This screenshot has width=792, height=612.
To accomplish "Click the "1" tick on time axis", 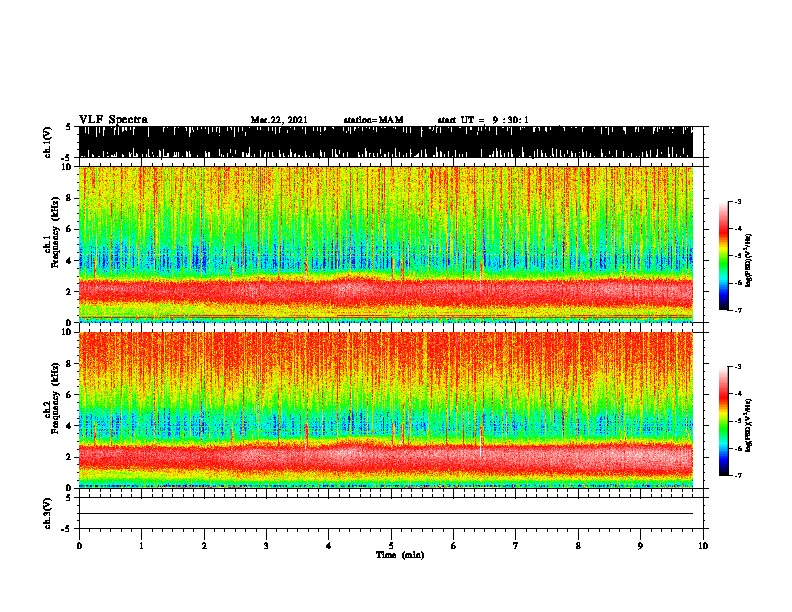I will click(x=142, y=546).
